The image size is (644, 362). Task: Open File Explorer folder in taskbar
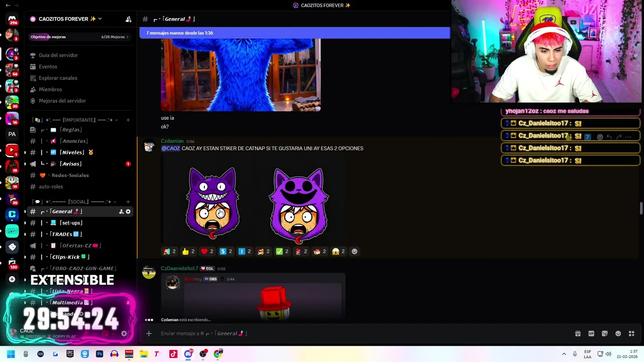[x=144, y=354]
